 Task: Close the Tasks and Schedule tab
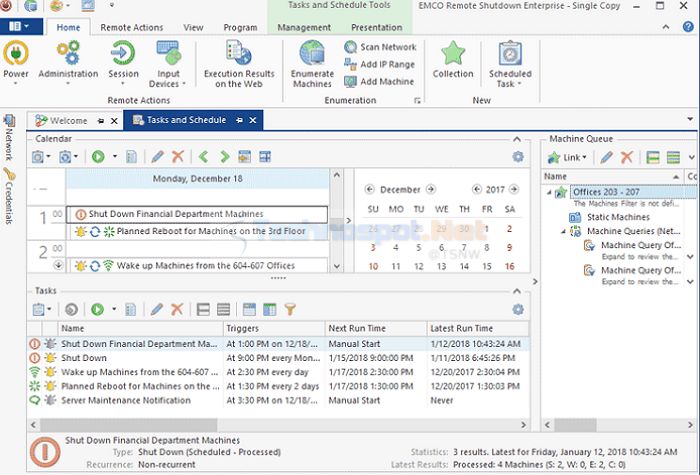tap(253, 120)
